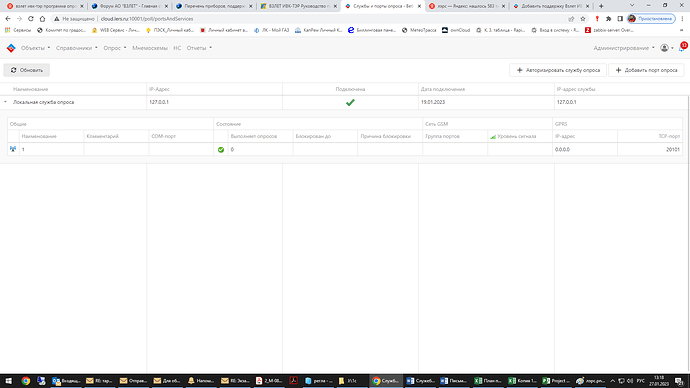Viewport: 690px width, 388px height.
Task: Click the Обновить button
Action: 26,70
